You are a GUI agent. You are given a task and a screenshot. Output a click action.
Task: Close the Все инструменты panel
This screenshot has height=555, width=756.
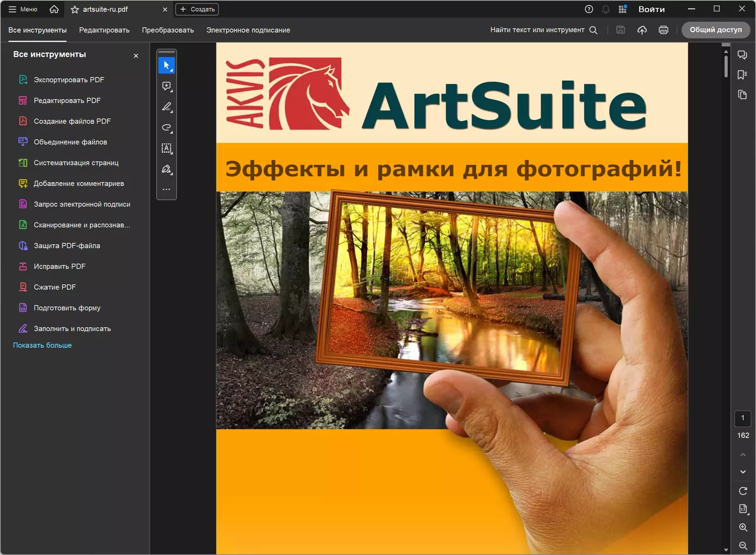point(136,55)
